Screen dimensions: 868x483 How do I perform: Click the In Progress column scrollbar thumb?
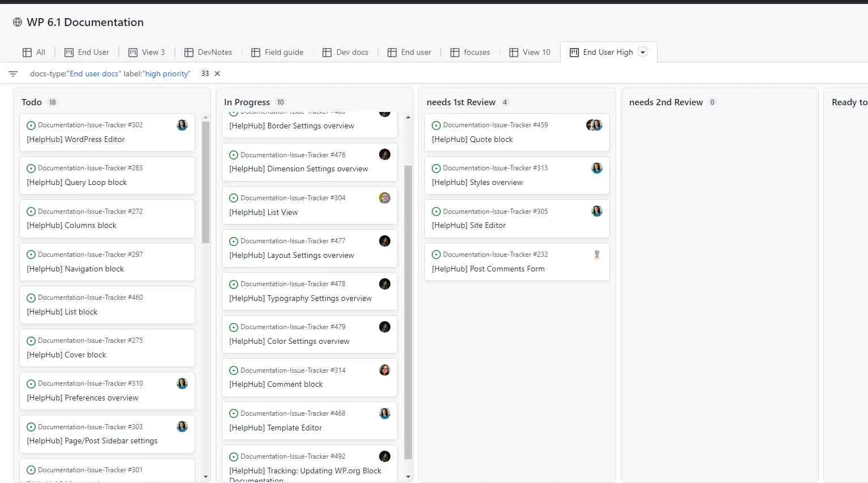(408, 312)
